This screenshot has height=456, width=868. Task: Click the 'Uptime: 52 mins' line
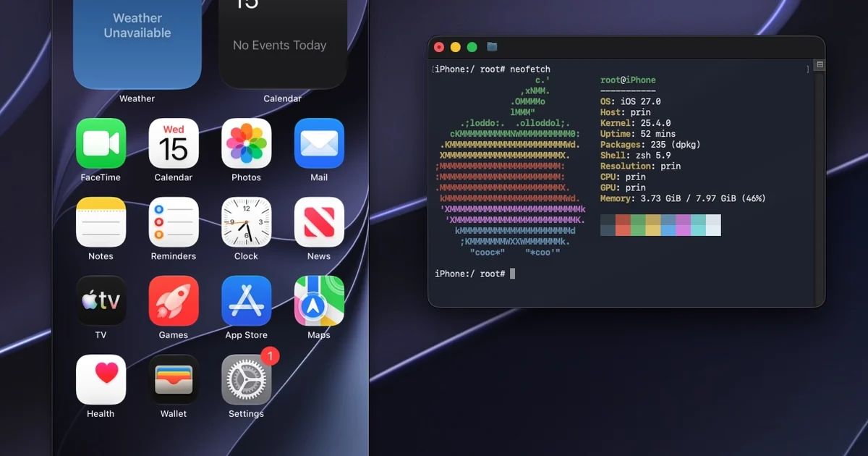[638, 134]
